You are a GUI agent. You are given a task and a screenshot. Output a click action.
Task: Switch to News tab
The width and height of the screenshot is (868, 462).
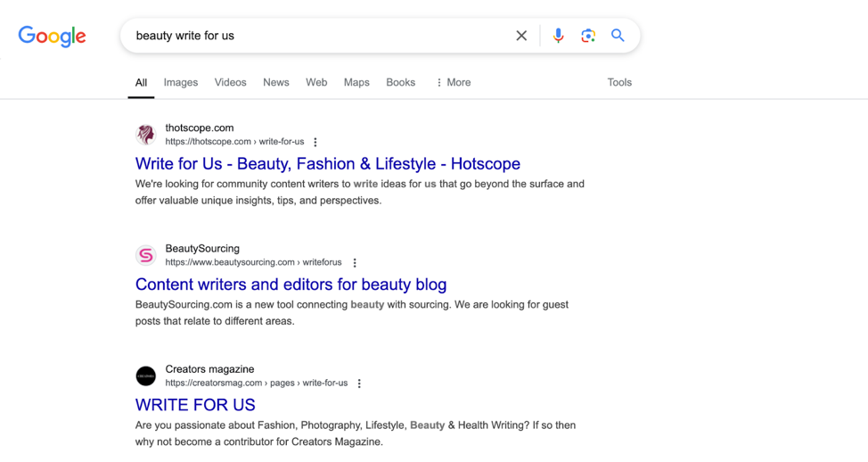coord(275,83)
